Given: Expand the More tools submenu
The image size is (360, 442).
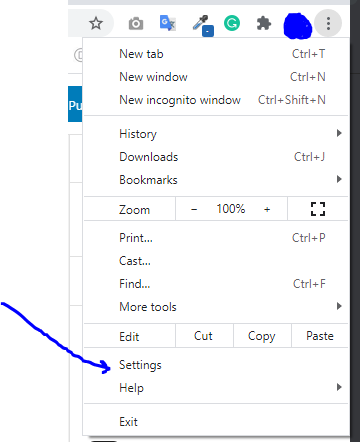Looking at the screenshot, I should [x=216, y=307].
